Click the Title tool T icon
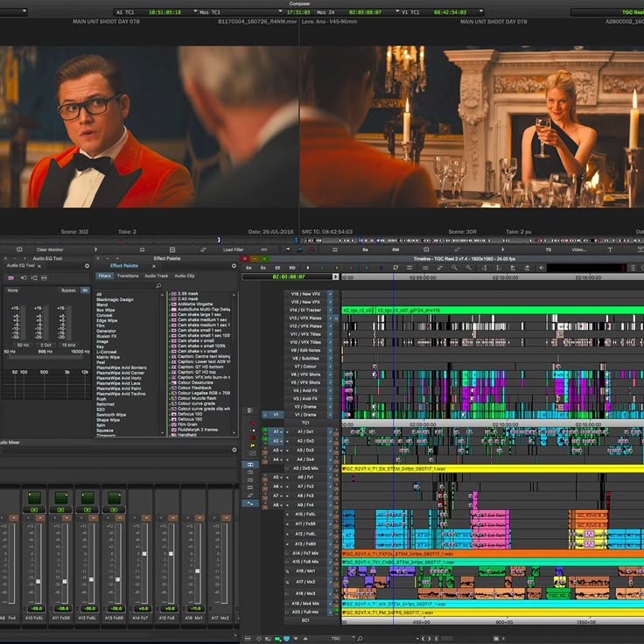This screenshot has height=644, width=644. pyautogui.click(x=610, y=249)
